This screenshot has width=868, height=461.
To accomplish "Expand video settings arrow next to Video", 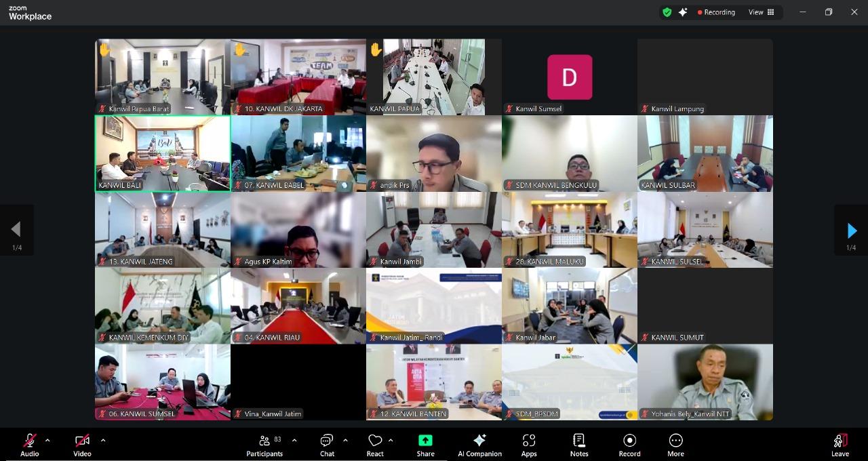I will (x=103, y=440).
